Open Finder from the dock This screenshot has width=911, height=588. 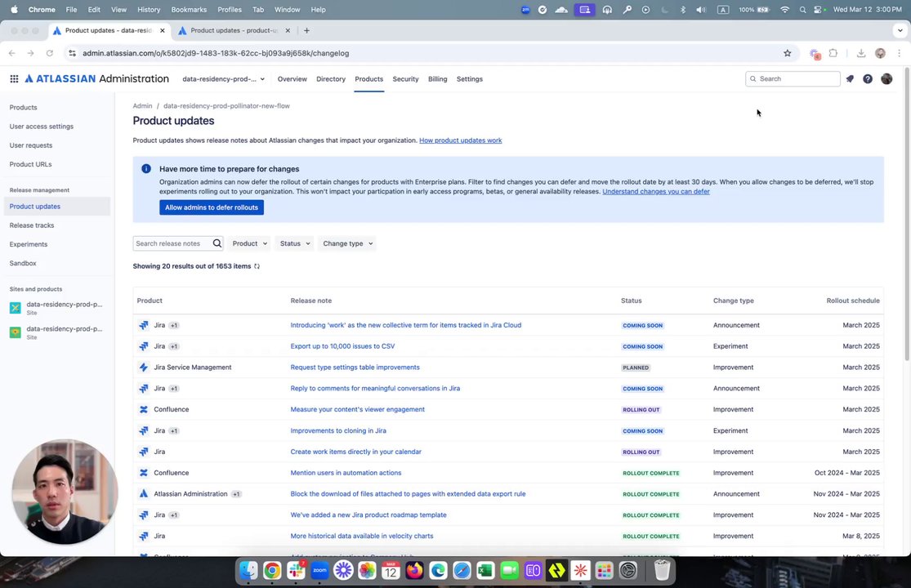248,571
